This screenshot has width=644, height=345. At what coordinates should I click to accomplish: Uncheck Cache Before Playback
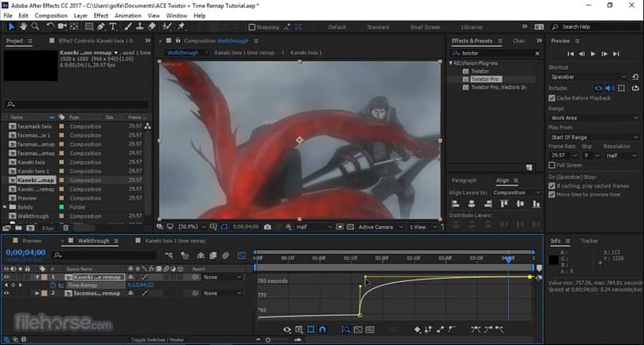coord(552,97)
